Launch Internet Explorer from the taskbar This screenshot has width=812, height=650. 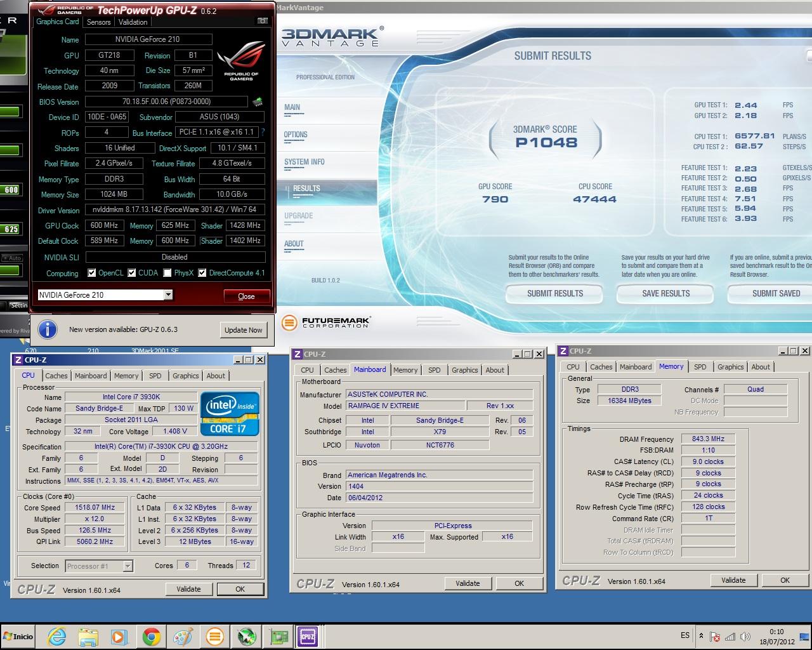(57, 636)
